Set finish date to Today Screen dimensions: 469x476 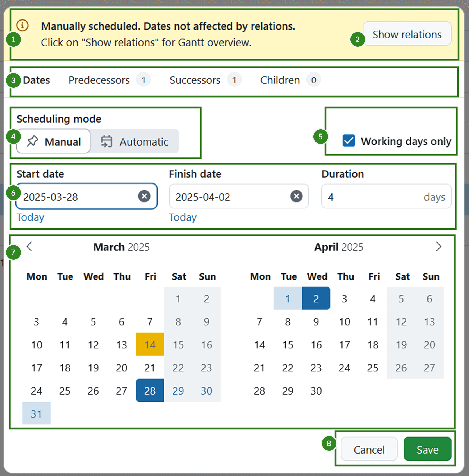(183, 217)
